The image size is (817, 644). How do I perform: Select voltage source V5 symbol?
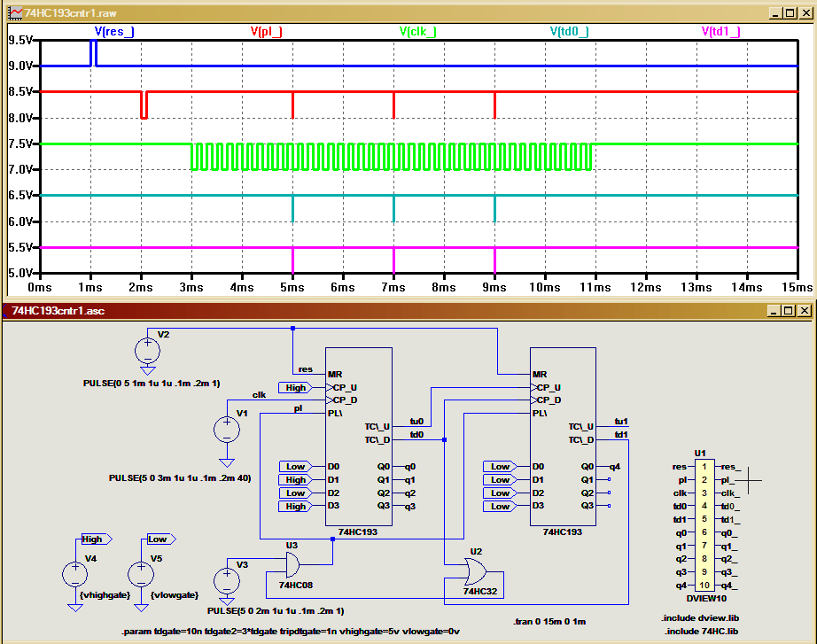pyautogui.click(x=141, y=574)
